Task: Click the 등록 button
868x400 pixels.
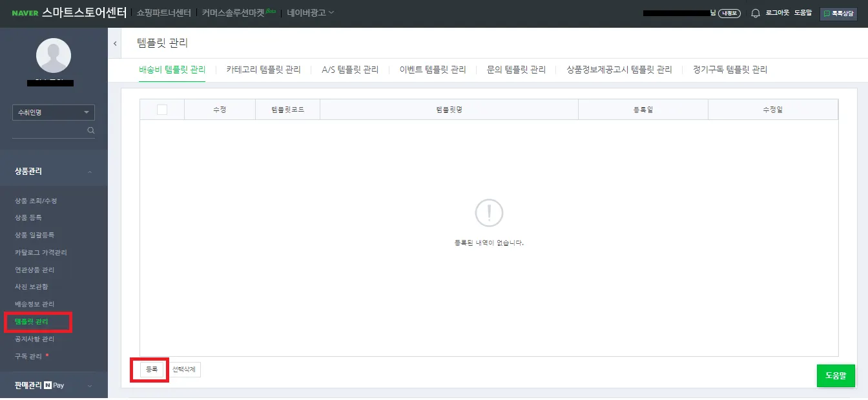Action: 152,370
